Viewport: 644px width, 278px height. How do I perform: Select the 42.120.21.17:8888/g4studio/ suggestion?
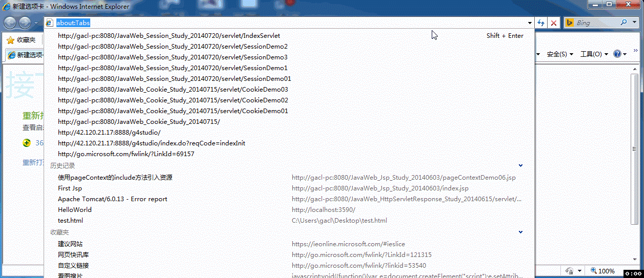(x=289, y=133)
